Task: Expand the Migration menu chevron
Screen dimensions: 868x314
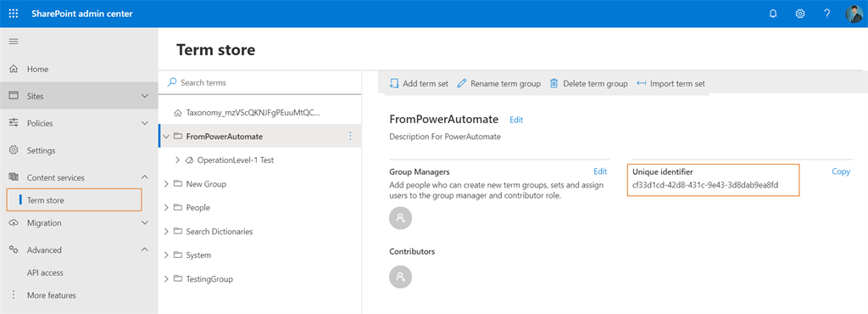Action: pos(145,222)
